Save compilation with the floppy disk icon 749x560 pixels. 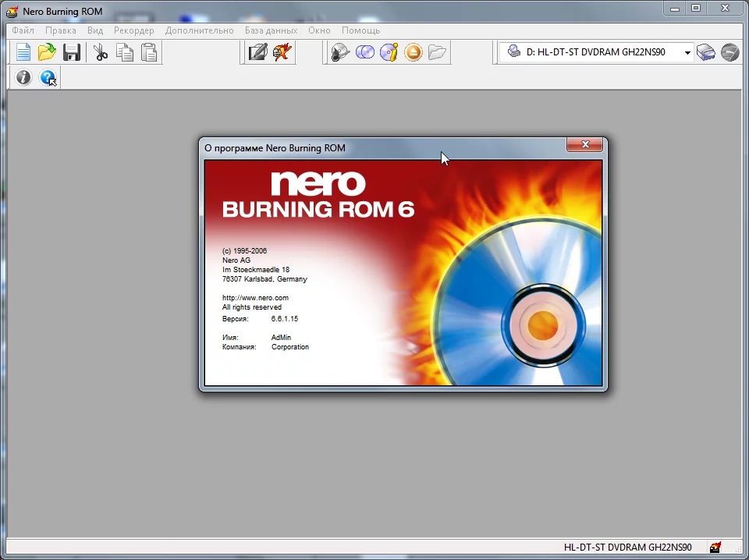coord(72,52)
